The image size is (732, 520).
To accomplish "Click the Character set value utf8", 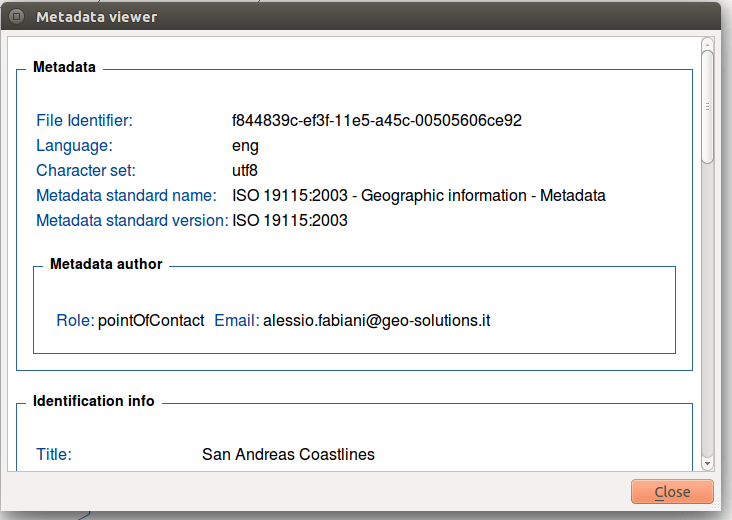I will 245,170.
